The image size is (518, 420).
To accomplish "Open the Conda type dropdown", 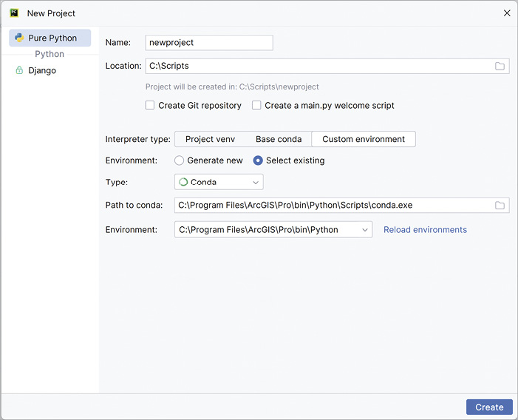I will click(x=219, y=182).
